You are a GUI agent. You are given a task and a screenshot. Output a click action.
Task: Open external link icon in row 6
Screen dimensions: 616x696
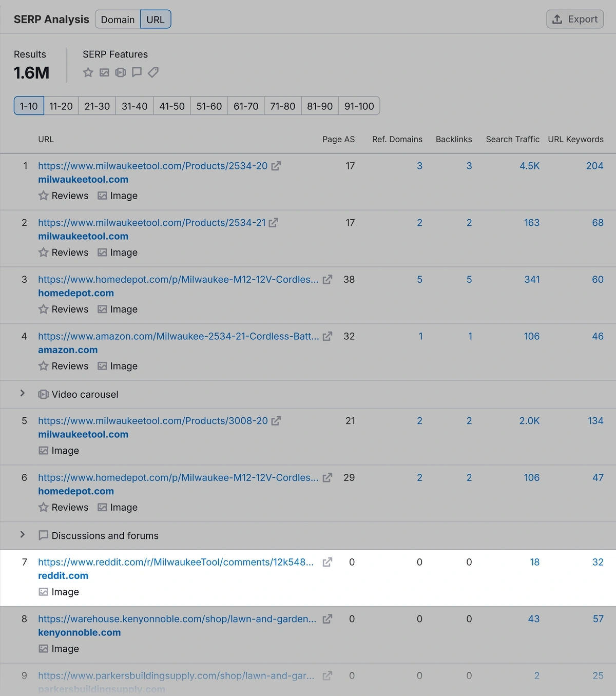(328, 477)
